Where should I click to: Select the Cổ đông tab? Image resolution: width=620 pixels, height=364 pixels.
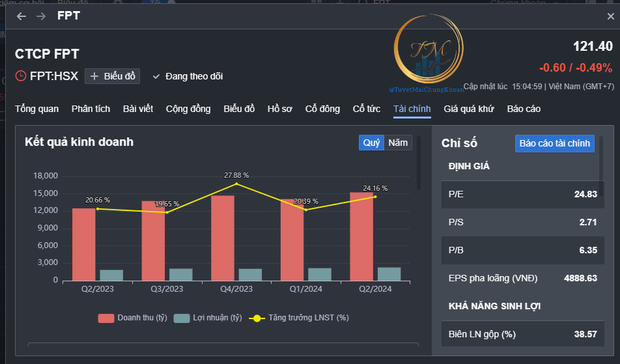(322, 109)
